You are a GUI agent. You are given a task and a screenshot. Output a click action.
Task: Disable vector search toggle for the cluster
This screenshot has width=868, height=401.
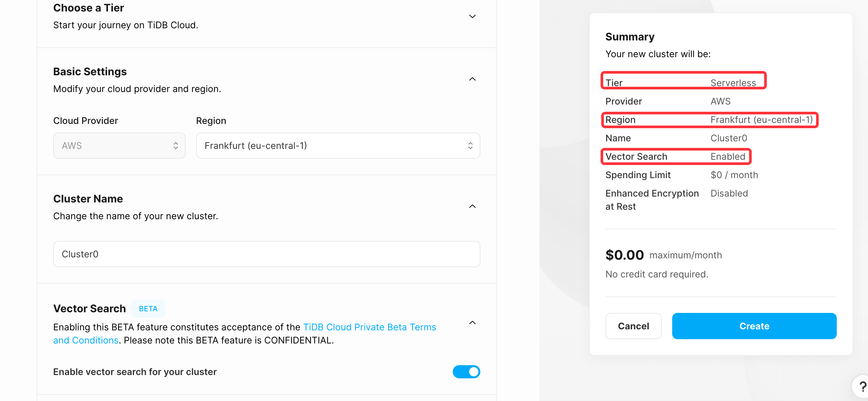point(466,372)
